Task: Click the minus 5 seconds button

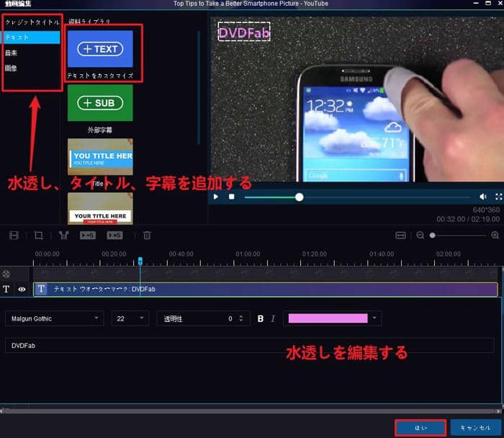Action: pos(88,236)
